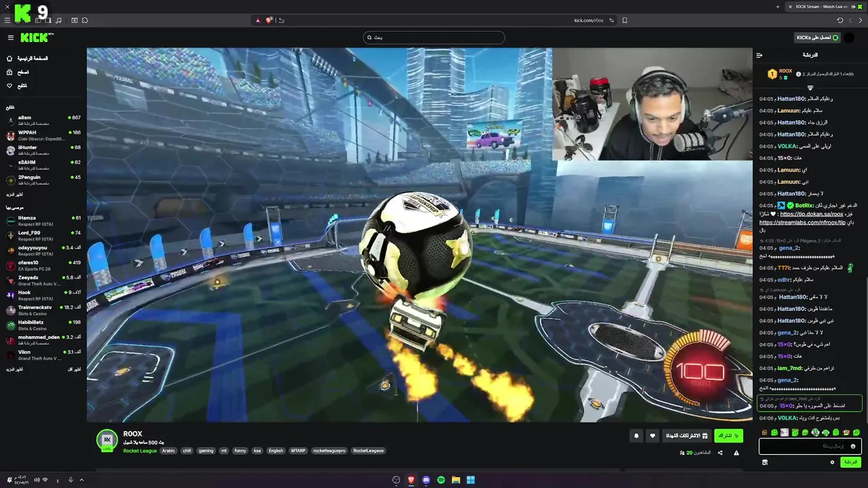
Task: Open the chat settings gear icon
Action: (x=833, y=462)
